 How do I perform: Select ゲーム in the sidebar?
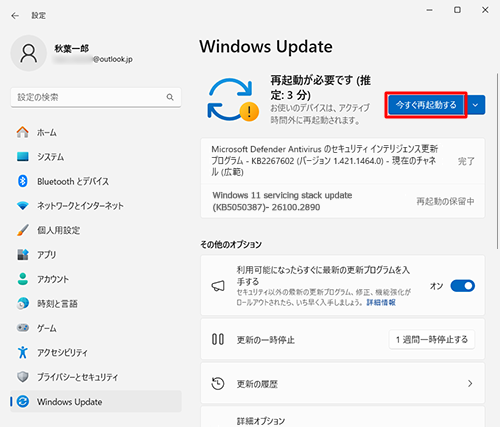point(96,328)
